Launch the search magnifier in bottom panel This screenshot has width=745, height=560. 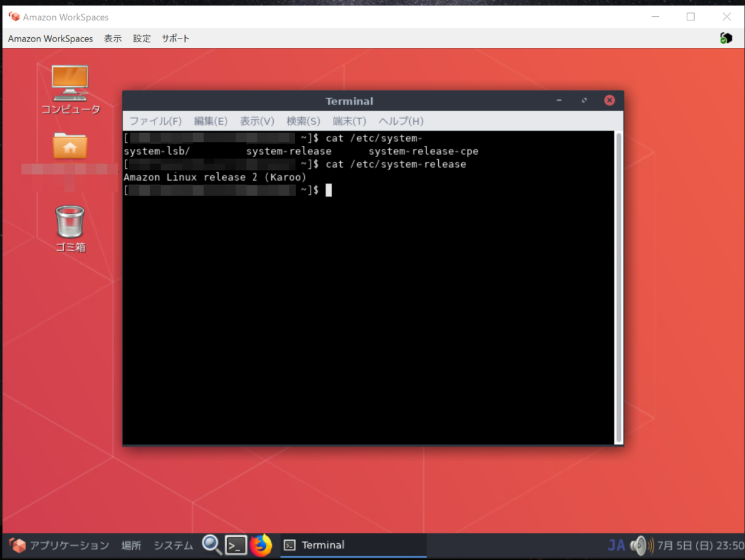212,545
